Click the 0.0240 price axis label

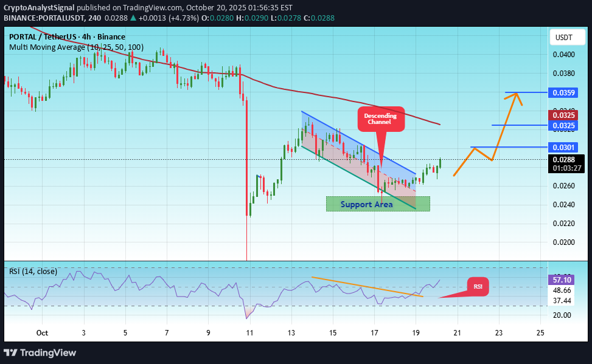(563, 205)
